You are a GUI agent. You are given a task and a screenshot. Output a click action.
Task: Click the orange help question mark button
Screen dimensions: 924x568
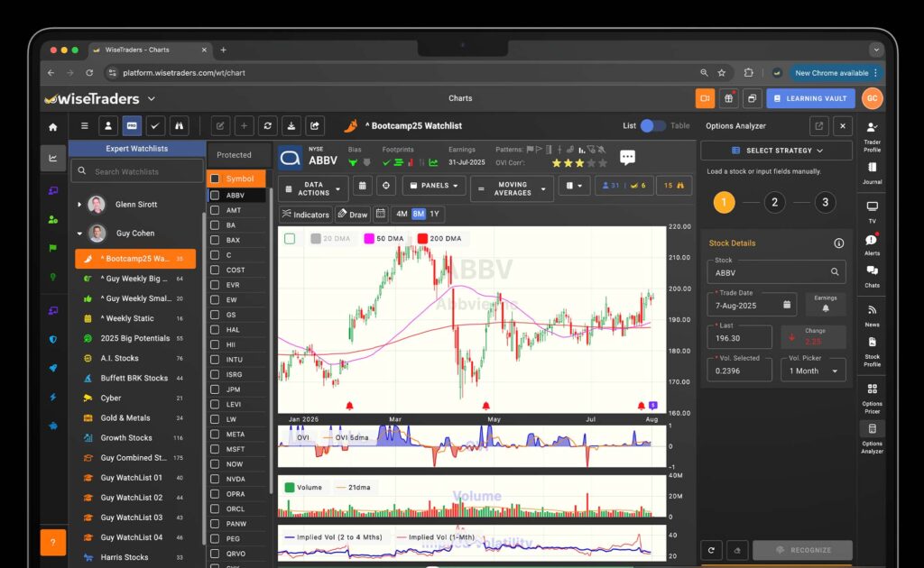pos(53,542)
